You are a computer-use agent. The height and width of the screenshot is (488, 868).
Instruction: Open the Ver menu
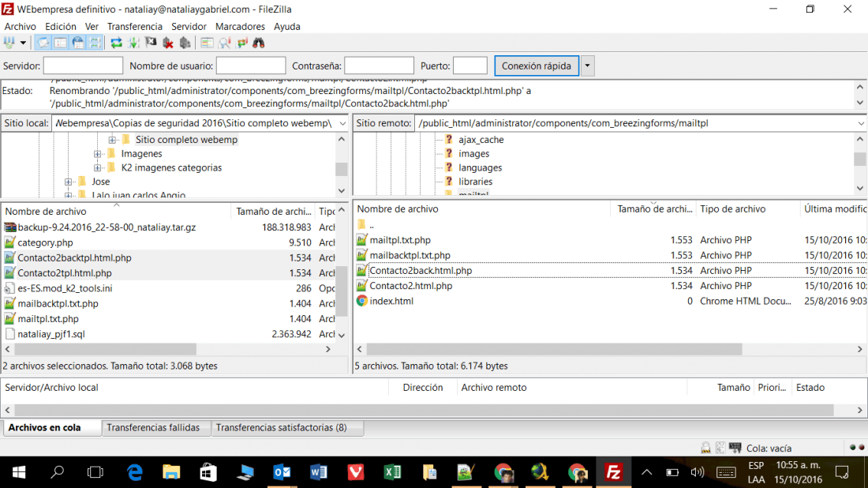coord(92,26)
